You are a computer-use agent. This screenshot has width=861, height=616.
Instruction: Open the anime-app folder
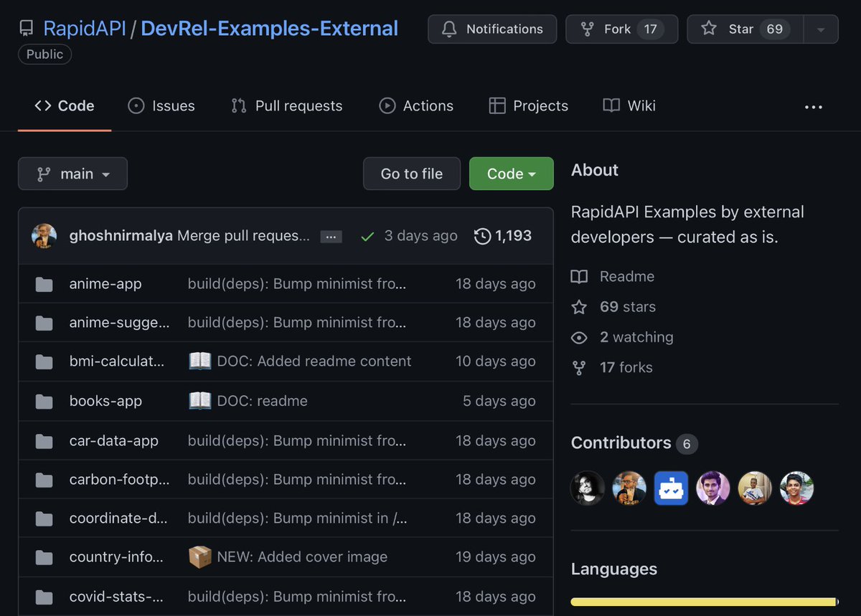pos(105,284)
